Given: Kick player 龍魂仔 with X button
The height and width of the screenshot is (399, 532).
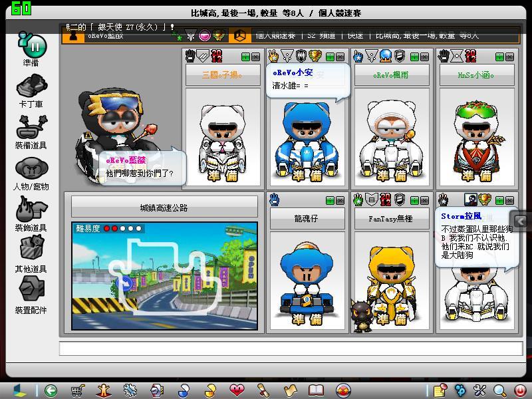Looking at the screenshot, I should tap(340, 201).
